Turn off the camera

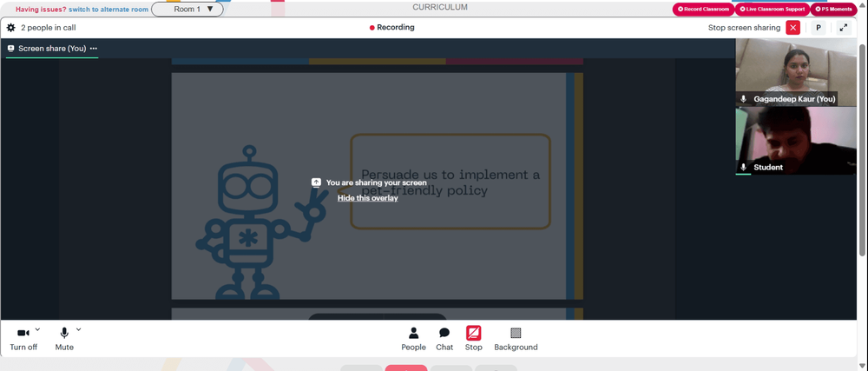pyautogui.click(x=23, y=338)
